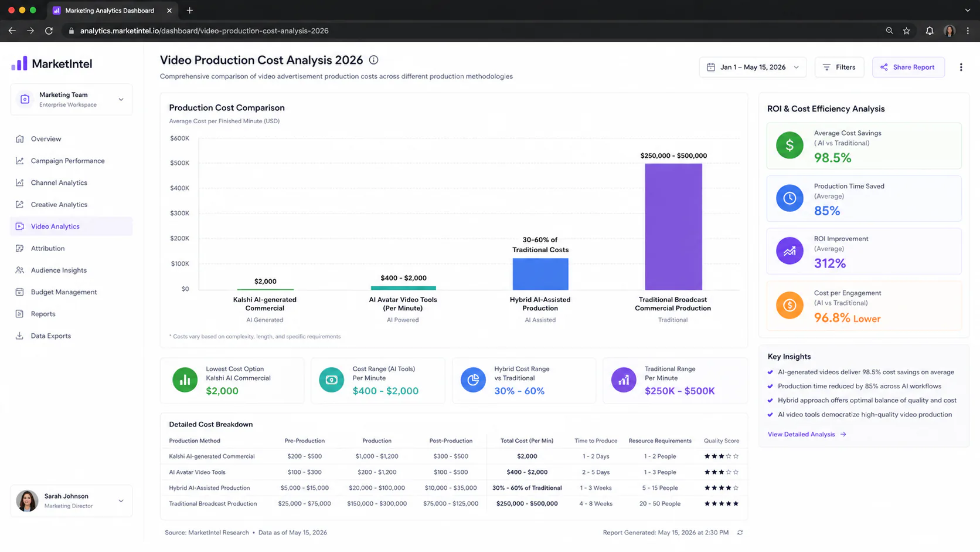Go back with the browser back arrow
Screen dimensions: 980x552
12,31
